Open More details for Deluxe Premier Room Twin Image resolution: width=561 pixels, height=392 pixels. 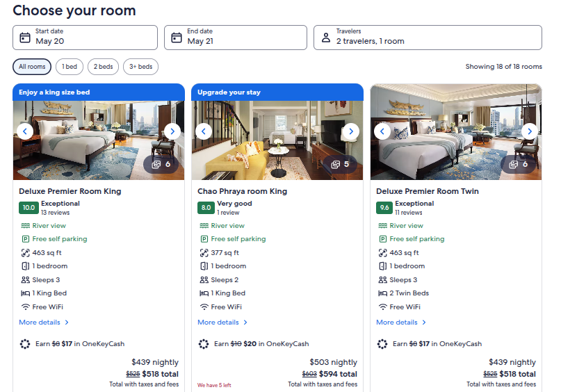pyautogui.click(x=400, y=322)
